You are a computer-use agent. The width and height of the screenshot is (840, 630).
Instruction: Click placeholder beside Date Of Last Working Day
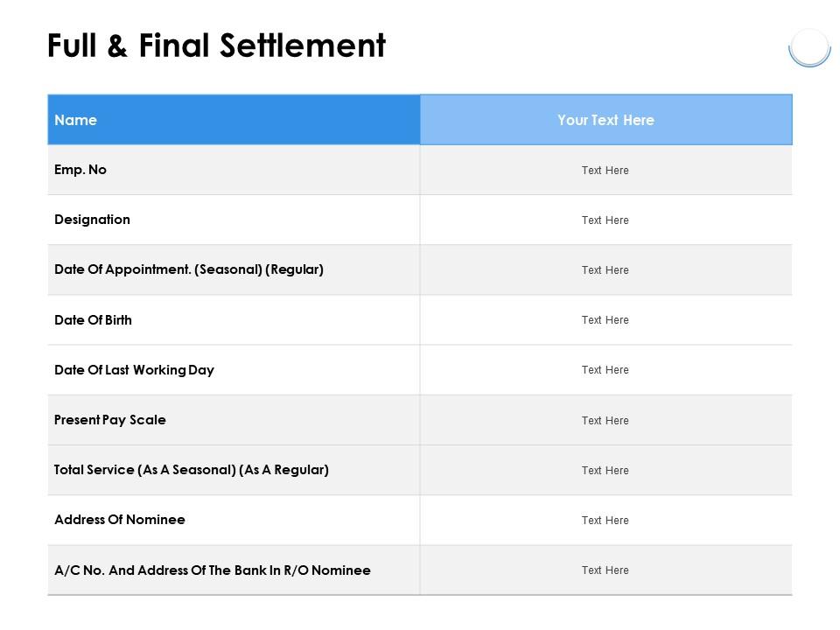[605, 370]
